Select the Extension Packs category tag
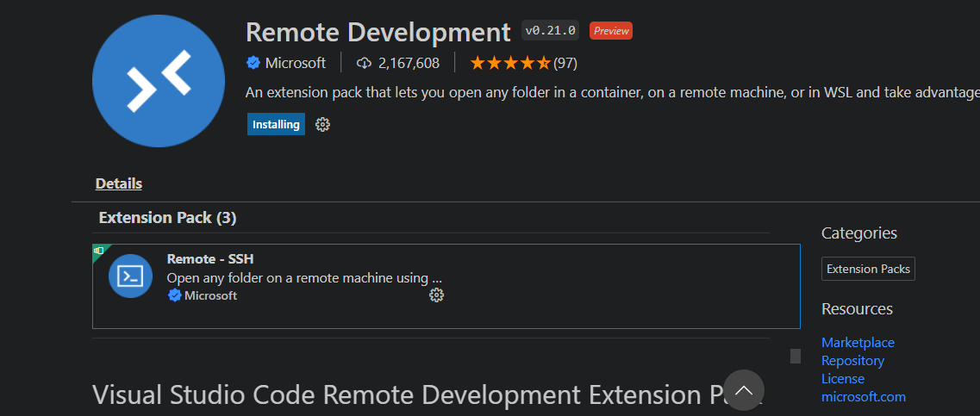The height and width of the screenshot is (416, 980). pyautogui.click(x=868, y=269)
